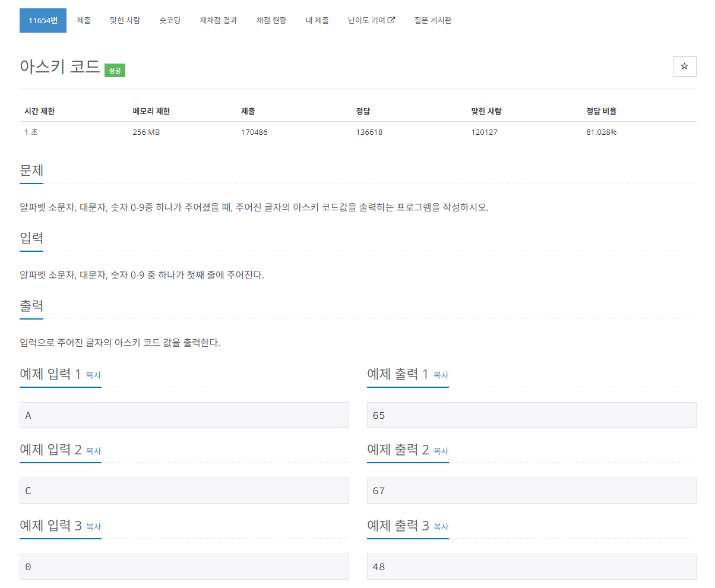Open the 채점 현황 tab
This screenshot has width=715, height=588.
[271, 20]
